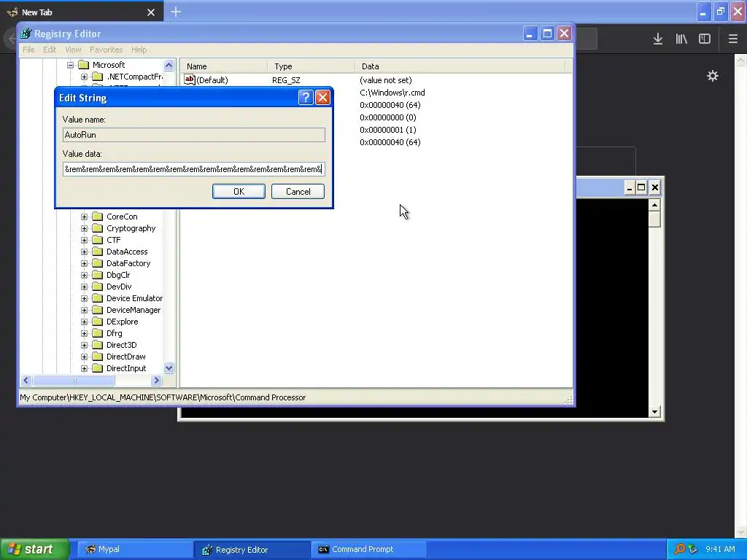The height and width of the screenshot is (560, 747).
Task: Select the CoreCon folder icon
Action: click(97, 217)
